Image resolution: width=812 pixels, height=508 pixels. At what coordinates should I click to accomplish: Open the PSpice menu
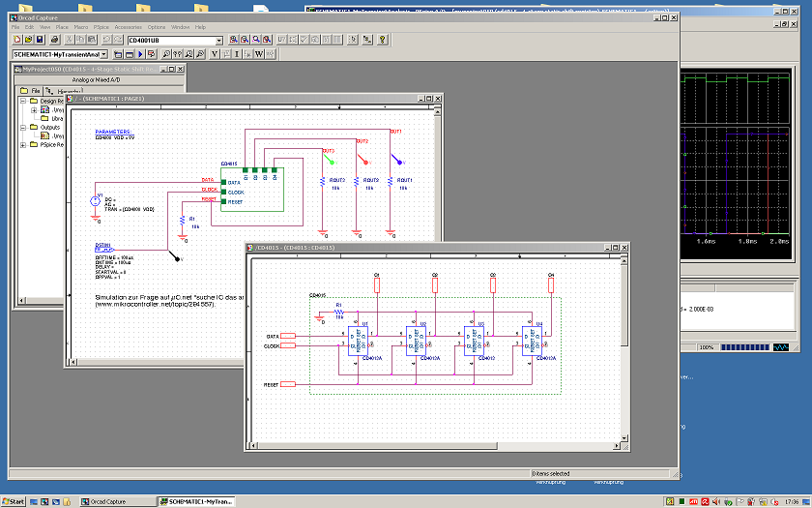[x=101, y=27]
